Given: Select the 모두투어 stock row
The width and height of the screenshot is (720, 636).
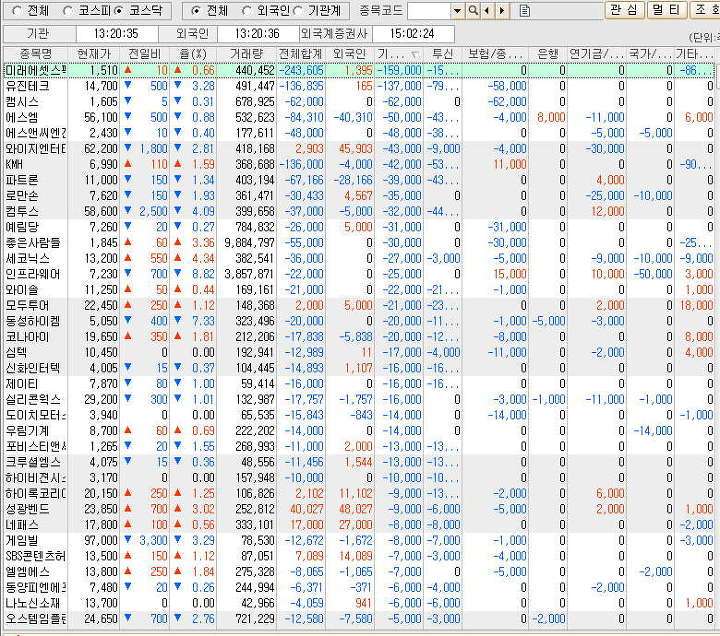Looking at the screenshot, I should coord(359,305).
